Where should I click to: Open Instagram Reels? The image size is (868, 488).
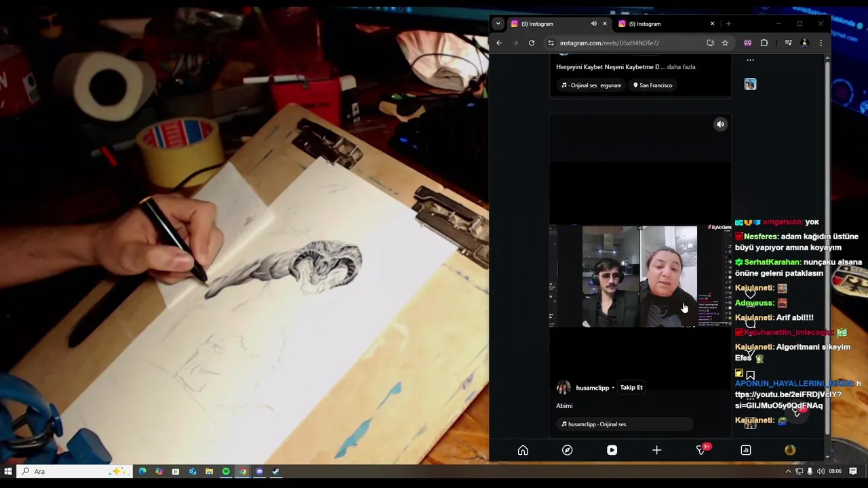tap(612, 450)
